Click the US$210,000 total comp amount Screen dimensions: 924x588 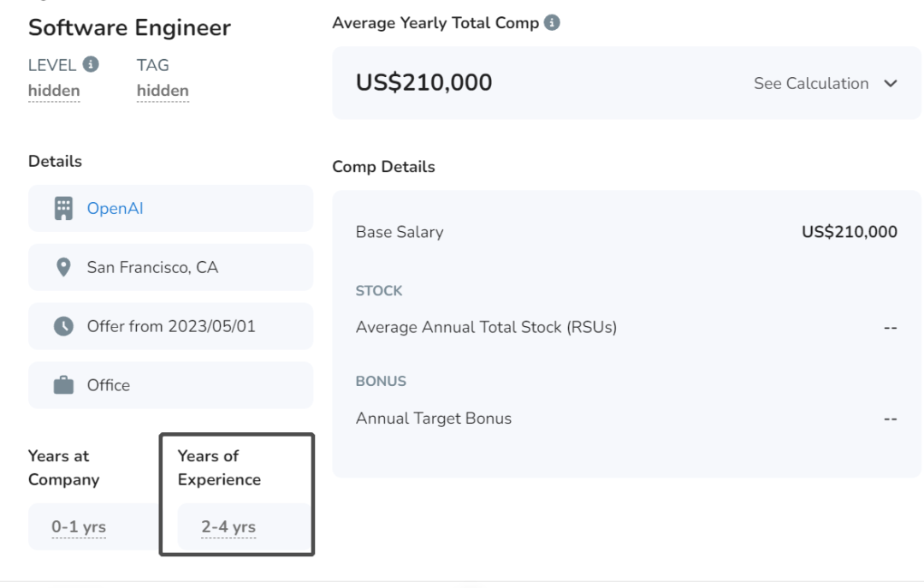[423, 82]
